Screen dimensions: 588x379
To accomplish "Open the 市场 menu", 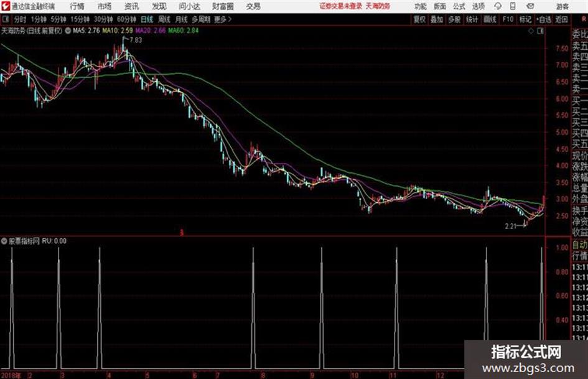I will click(105, 6).
